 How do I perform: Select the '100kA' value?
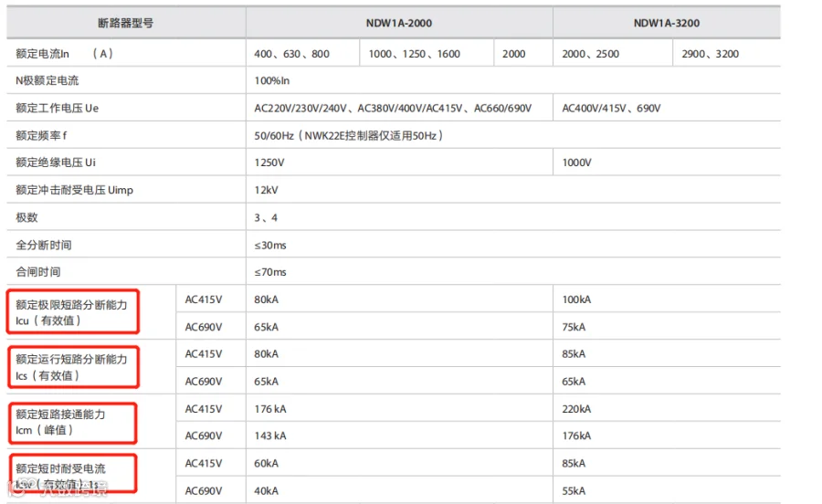coord(576,299)
